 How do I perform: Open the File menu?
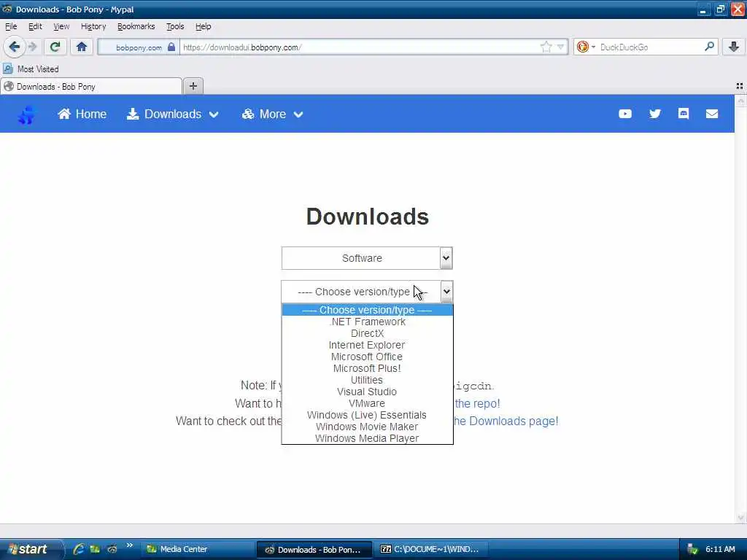pyautogui.click(x=11, y=26)
